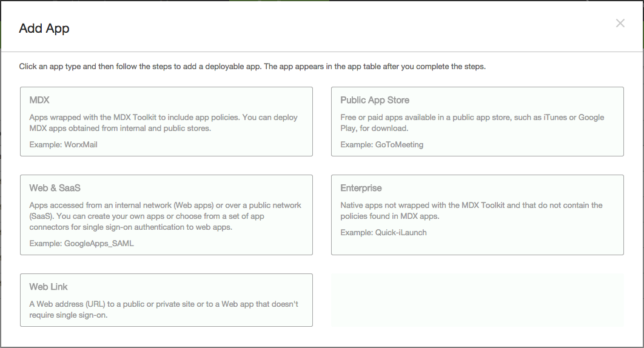Click the "Example: GoToMeeting" text

(x=381, y=145)
